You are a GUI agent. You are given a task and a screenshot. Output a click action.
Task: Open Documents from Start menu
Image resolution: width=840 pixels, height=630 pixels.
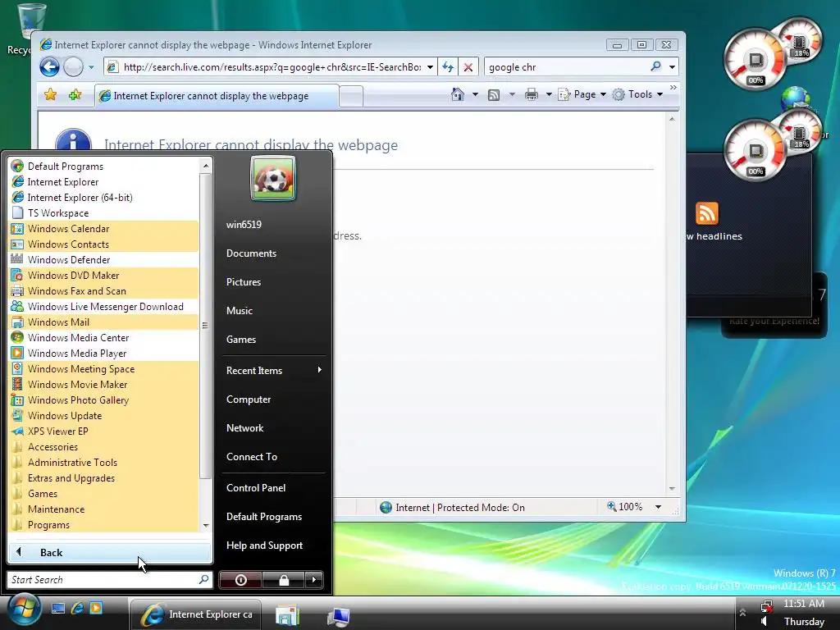[x=251, y=253]
